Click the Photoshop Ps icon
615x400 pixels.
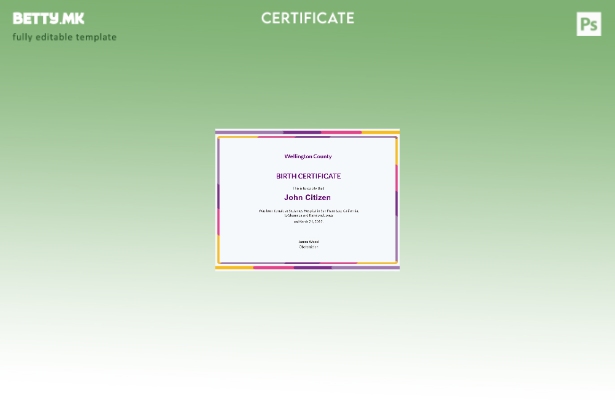(x=589, y=24)
